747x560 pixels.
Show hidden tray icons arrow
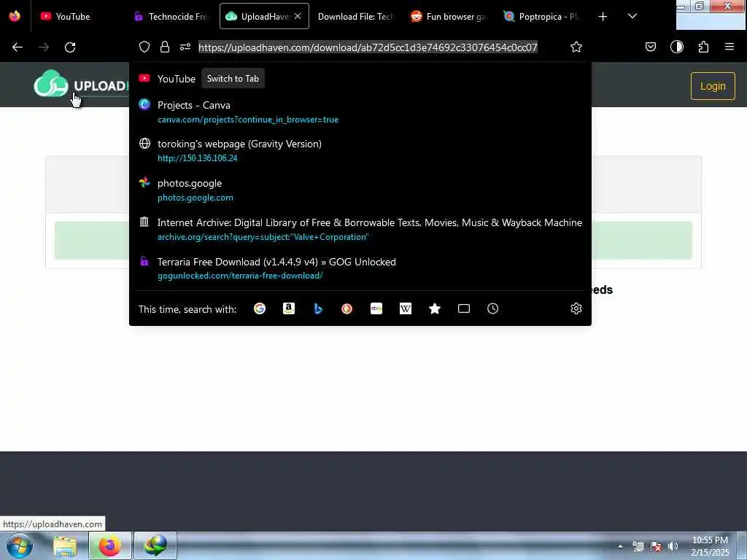[x=620, y=546]
